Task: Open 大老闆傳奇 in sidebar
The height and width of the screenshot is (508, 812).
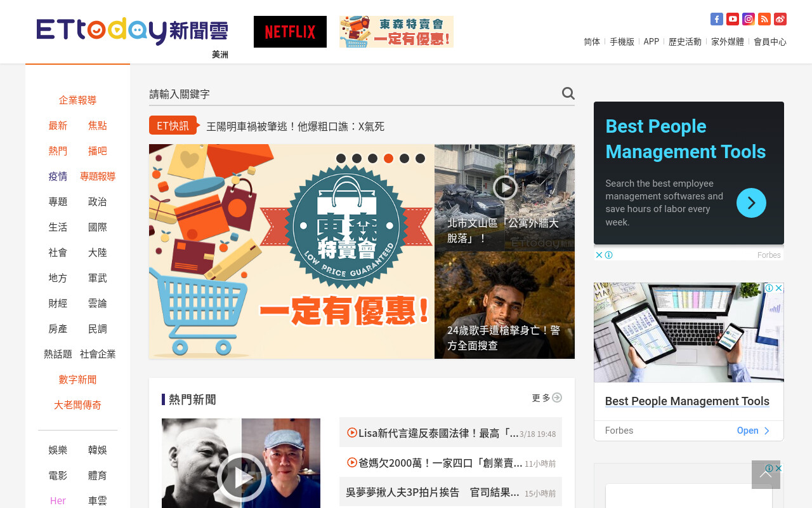Action: click(77, 404)
